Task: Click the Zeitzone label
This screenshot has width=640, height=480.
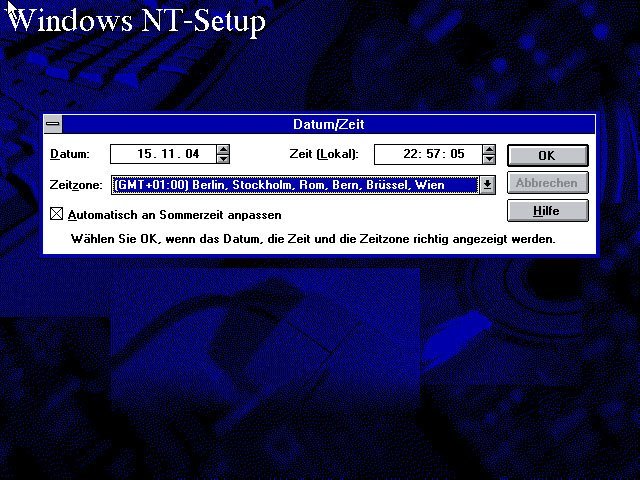Action: click(x=76, y=185)
